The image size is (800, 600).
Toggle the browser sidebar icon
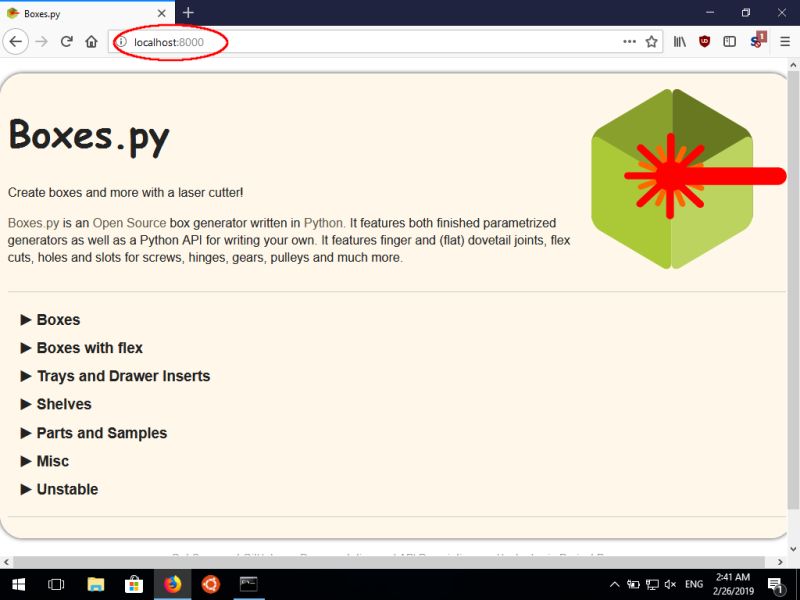(x=729, y=41)
